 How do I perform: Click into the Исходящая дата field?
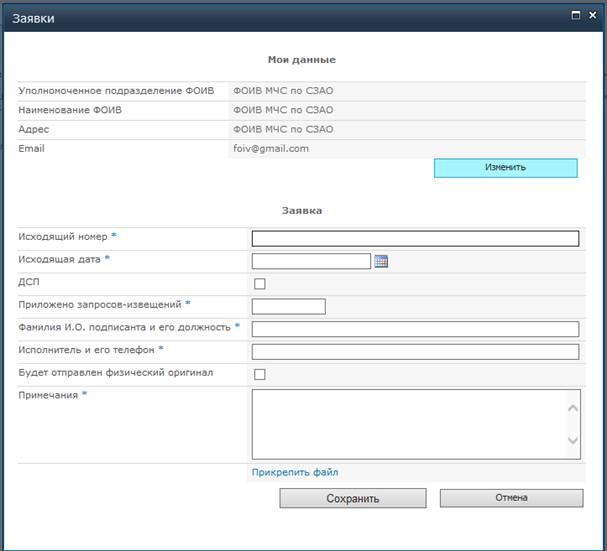(x=311, y=261)
